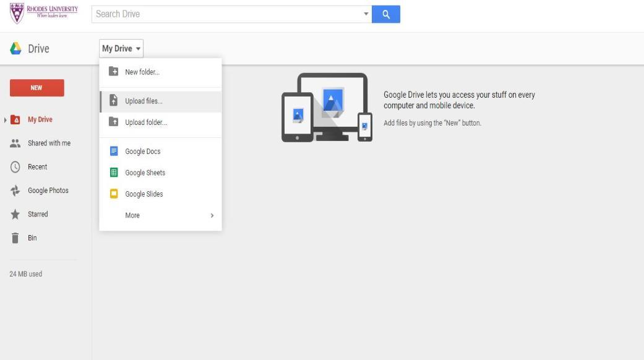This screenshot has width=644, height=360.
Task: Click the Upload files document icon
Action: (113, 101)
